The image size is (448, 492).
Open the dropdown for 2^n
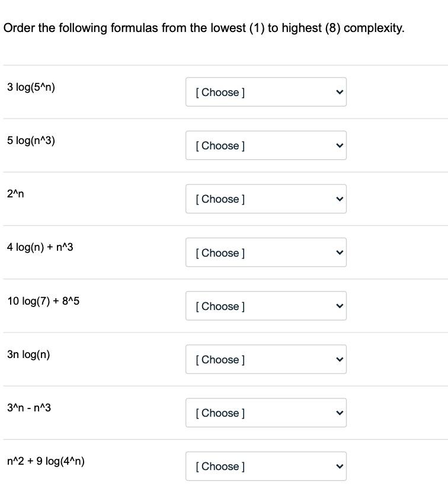pos(265,199)
